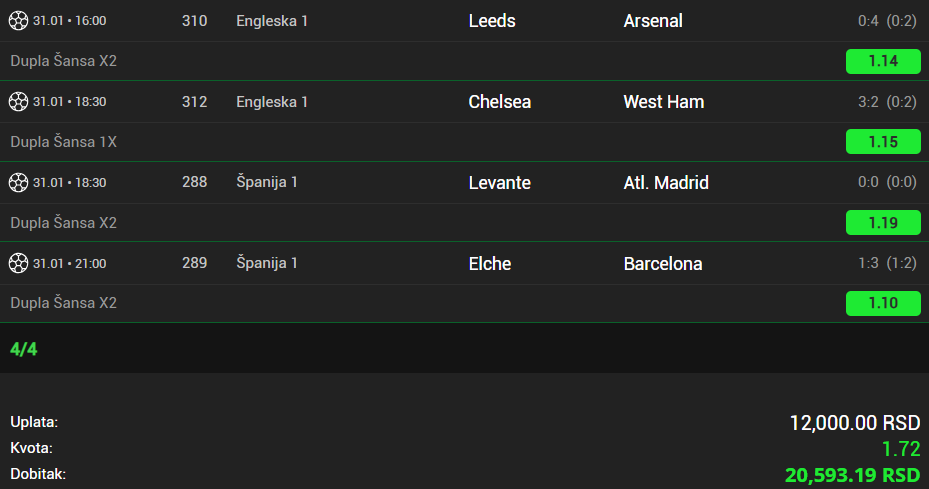Viewport: 929px width, 489px height.
Task: Click the soccer ball icon on Levante row
Action: pos(18,183)
